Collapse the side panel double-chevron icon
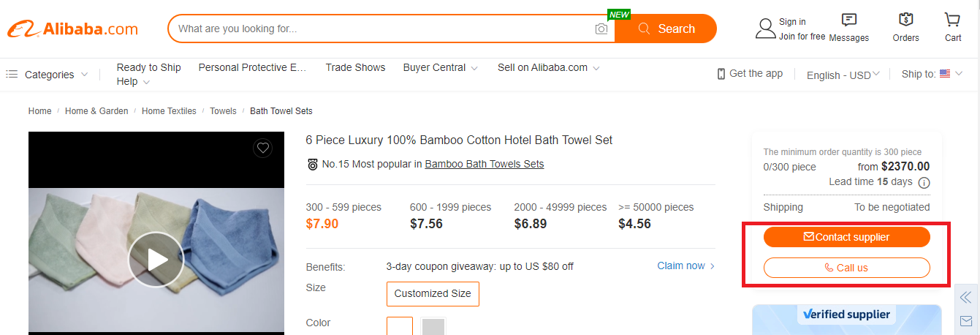 click(x=966, y=297)
